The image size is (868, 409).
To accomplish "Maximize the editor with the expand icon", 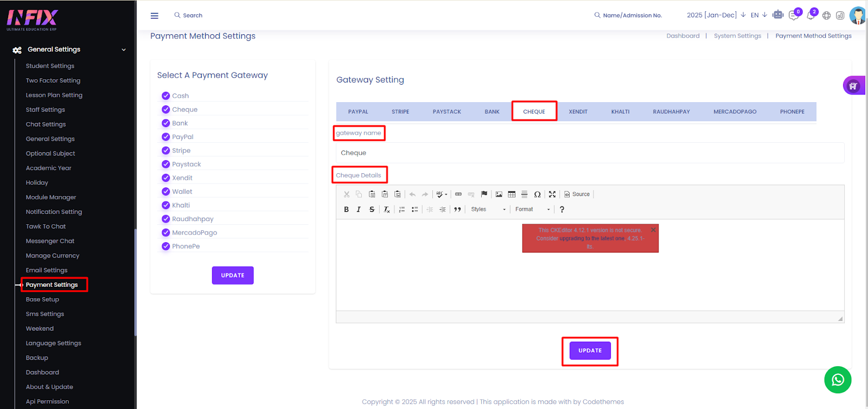I will (552, 194).
